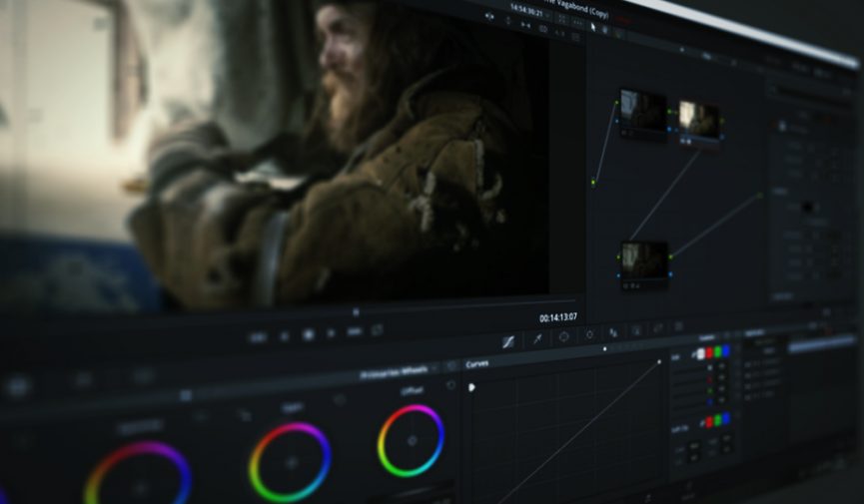The image size is (864, 504).
Task: Click the blue channel intensity slider
Action: click(689, 406)
